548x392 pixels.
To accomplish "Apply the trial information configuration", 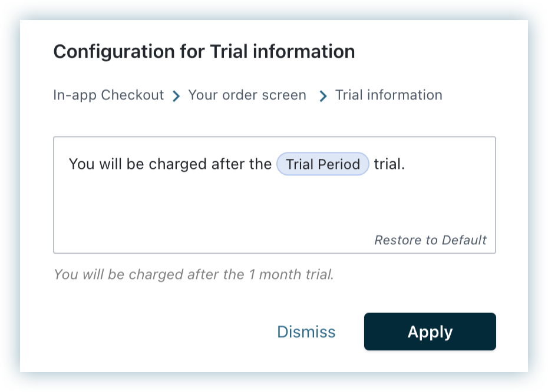I will pyautogui.click(x=430, y=332).
